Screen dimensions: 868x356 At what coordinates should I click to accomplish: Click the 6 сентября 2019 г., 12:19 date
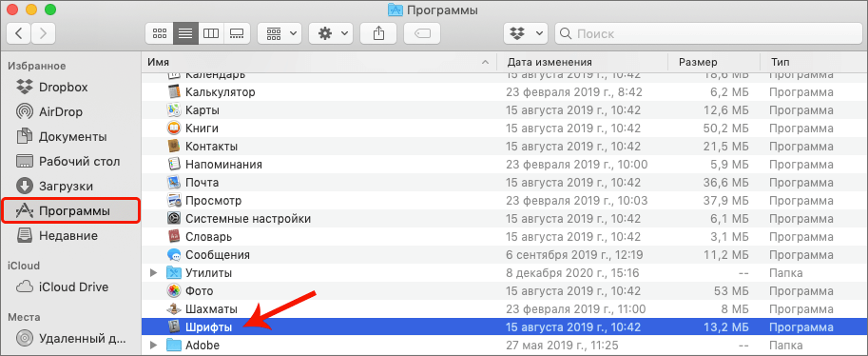(x=574, y=254)
